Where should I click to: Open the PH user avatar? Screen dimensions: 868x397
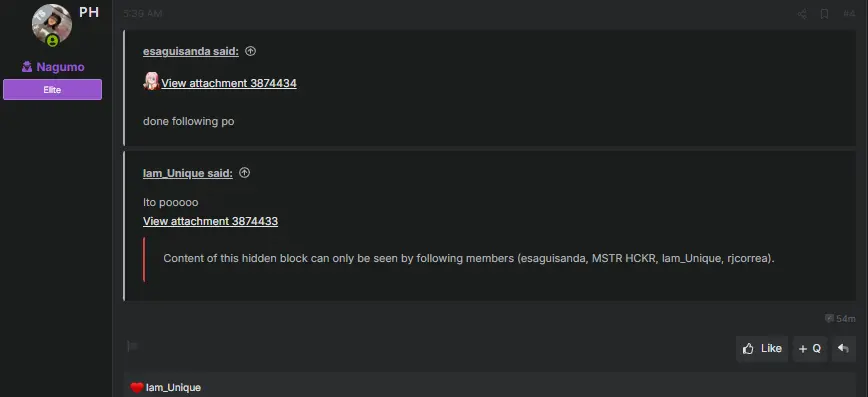[x=52, y=24]
